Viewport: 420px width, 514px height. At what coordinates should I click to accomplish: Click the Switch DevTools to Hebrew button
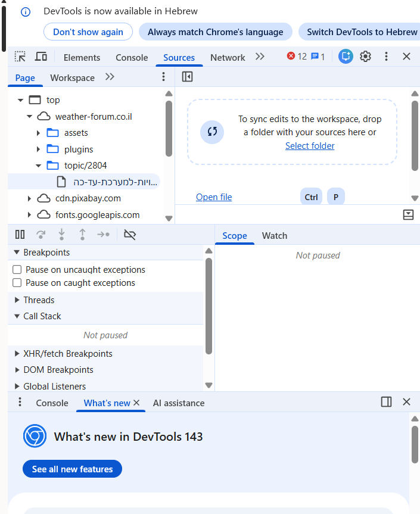pos(361,32)
